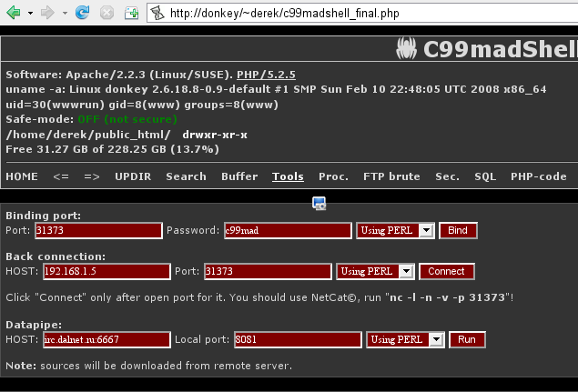Go to HOME in the shell menu
The image size is (578, 392).
22,176
